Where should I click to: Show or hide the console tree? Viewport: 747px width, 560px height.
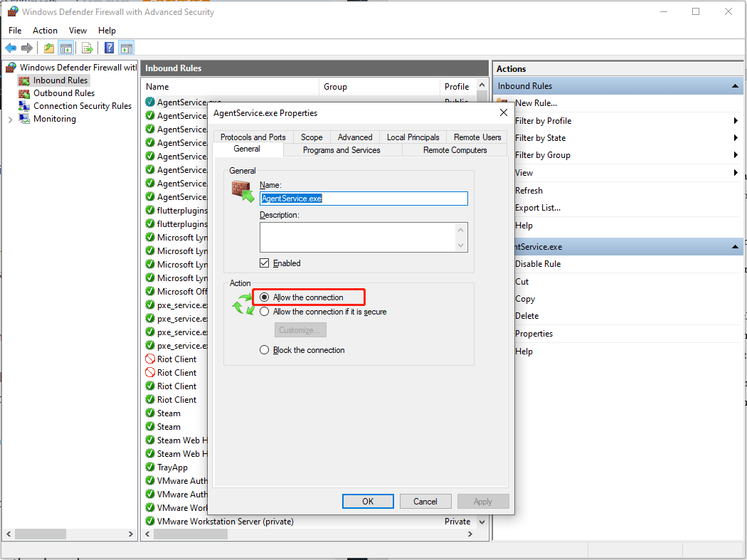[x=65, y=48]
